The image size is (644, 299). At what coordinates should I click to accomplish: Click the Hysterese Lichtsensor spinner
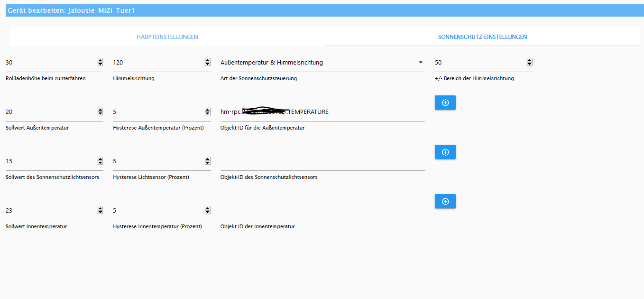tap(207, 161)
